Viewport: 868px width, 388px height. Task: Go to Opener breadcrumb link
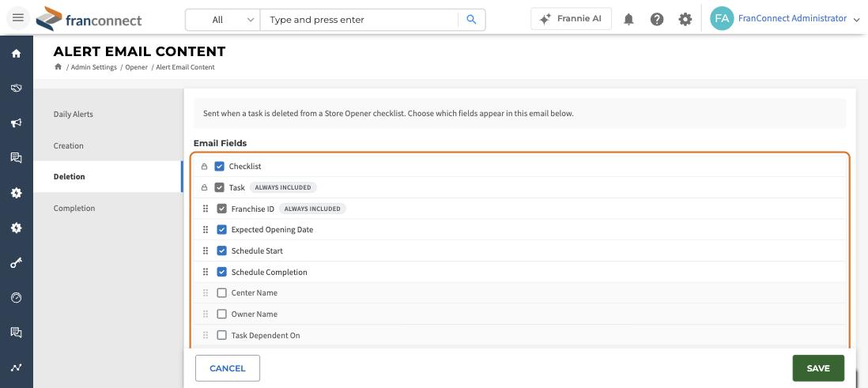click(x=136, y=67)
